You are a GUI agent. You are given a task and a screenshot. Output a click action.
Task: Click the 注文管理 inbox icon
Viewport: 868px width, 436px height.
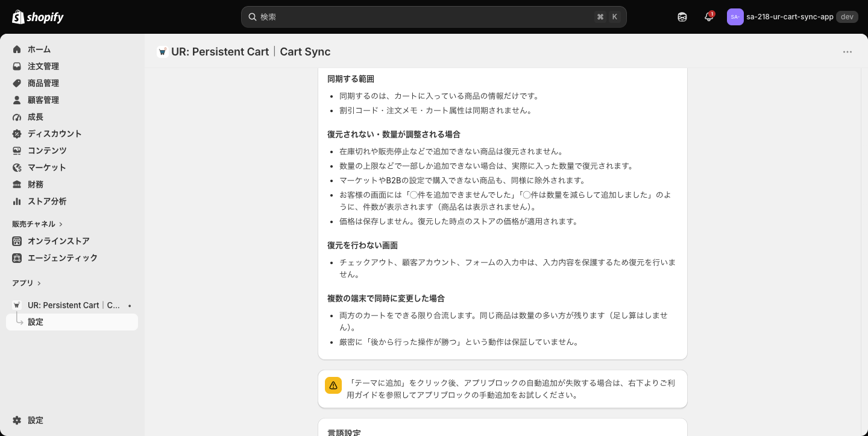pos(17,66)
